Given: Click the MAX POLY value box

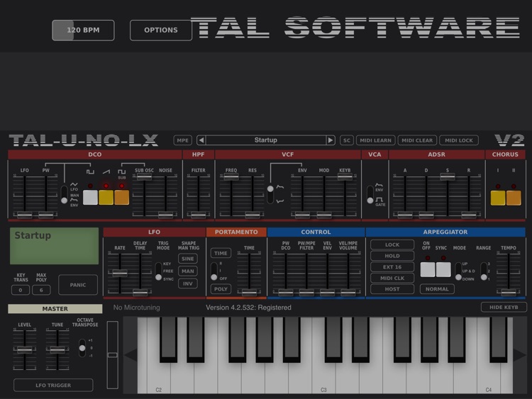Looking at the screenshot, I should 41,290.
